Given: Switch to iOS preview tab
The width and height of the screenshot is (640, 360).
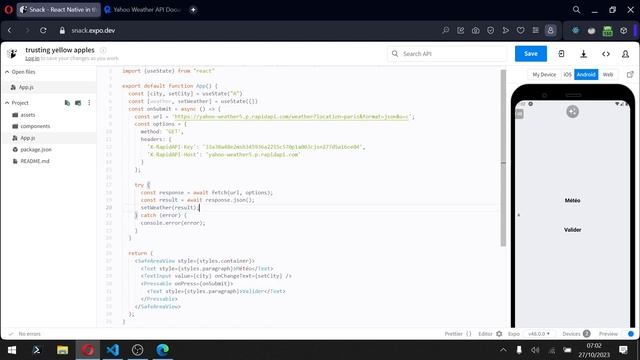Looking at the screenshot, I should tap(567, 74).
